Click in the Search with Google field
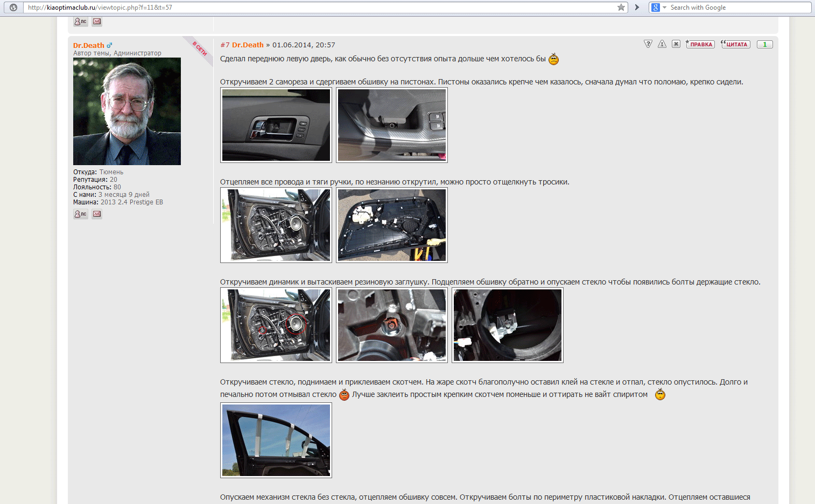 click(737, 8)
